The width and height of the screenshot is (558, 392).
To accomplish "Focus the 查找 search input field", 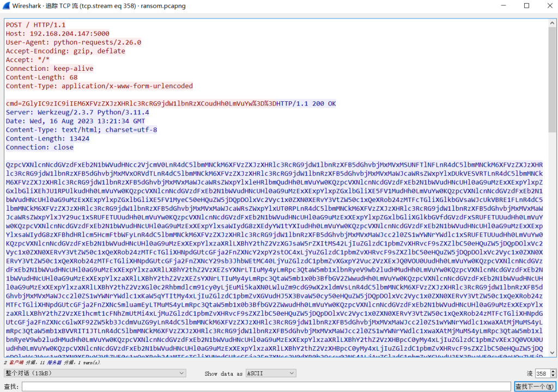I will (266, 387).
